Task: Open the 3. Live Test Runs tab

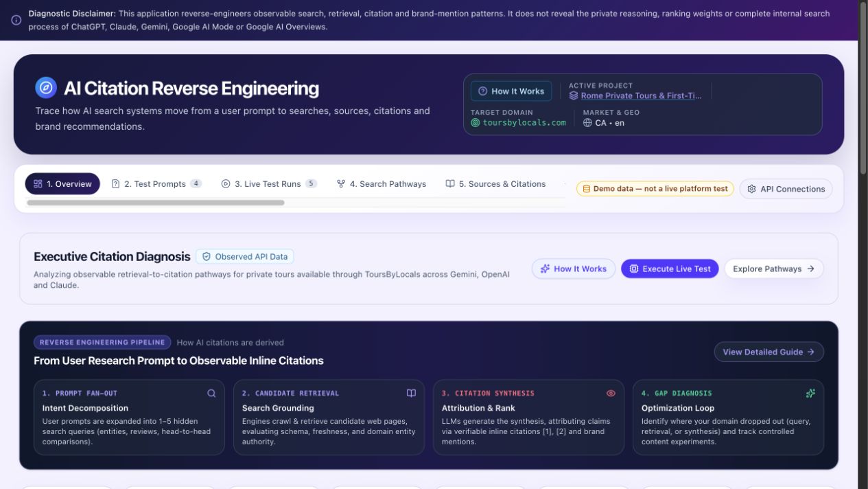Action: [x=269, y=184]
